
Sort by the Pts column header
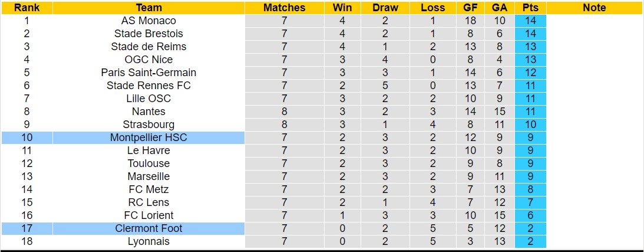(530, 8)
